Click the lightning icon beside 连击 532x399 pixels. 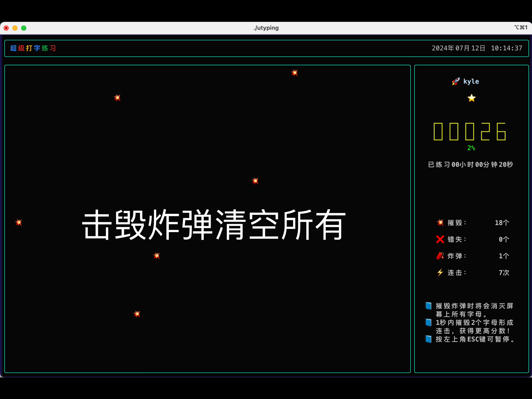point(440,273)
